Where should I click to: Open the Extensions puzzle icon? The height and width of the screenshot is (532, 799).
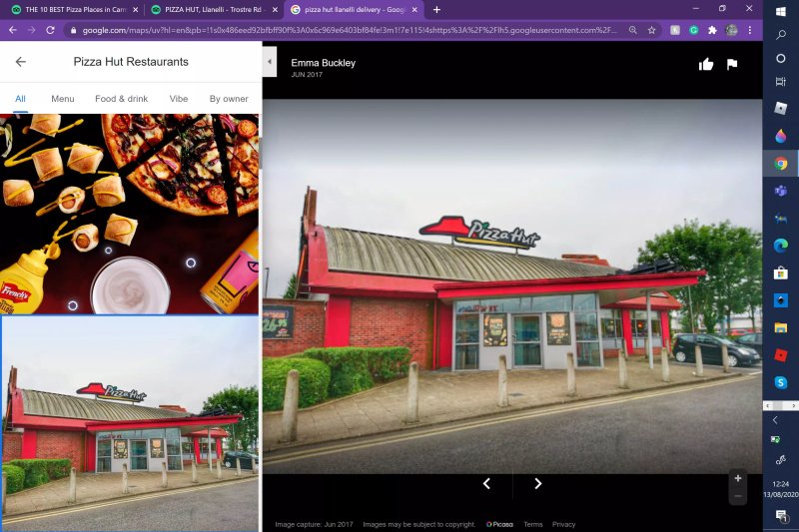click(x=712, y=31)
